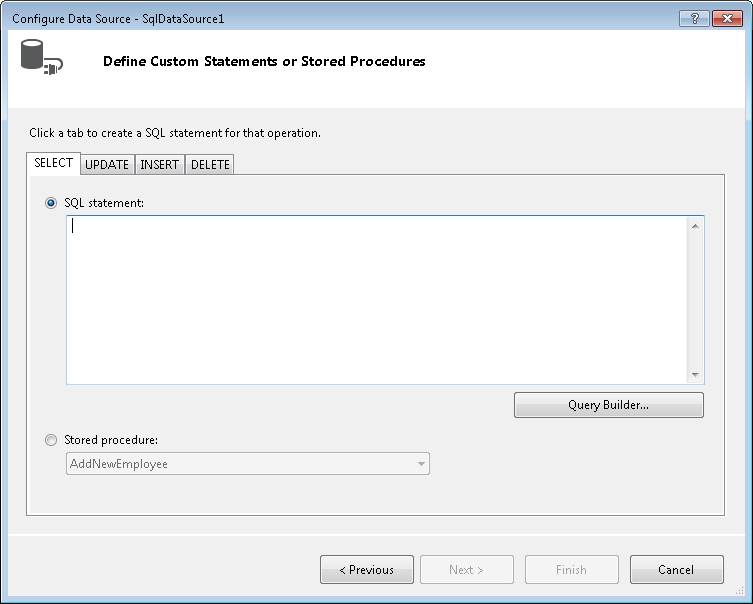
Task: Click inside the SQL statement text area
Action: point(375,300)
